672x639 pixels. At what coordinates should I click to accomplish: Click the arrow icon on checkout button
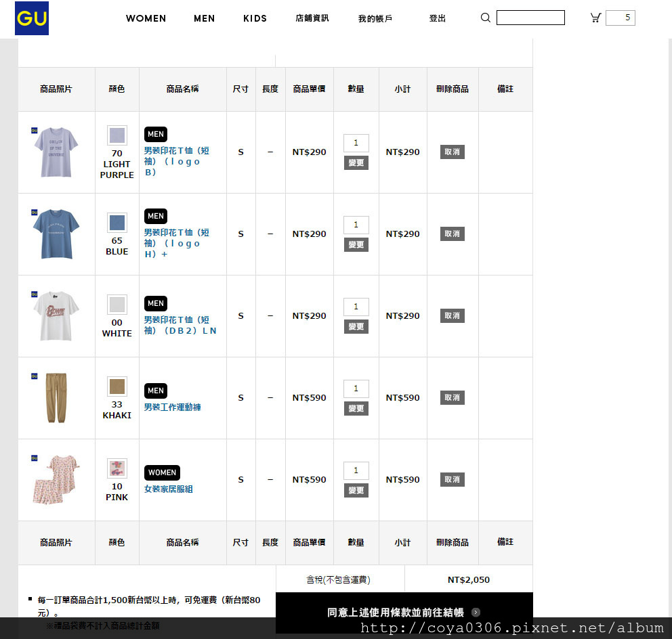coord(476,612)
